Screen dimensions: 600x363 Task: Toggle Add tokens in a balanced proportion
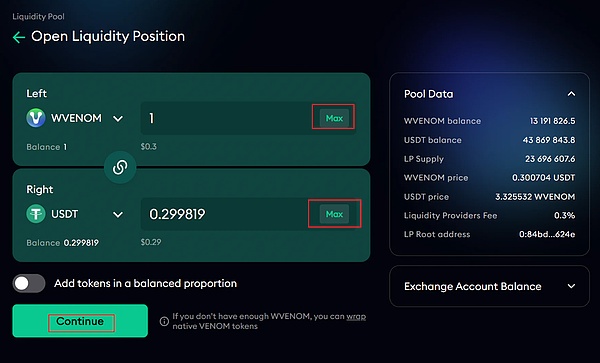coord(29,283)
